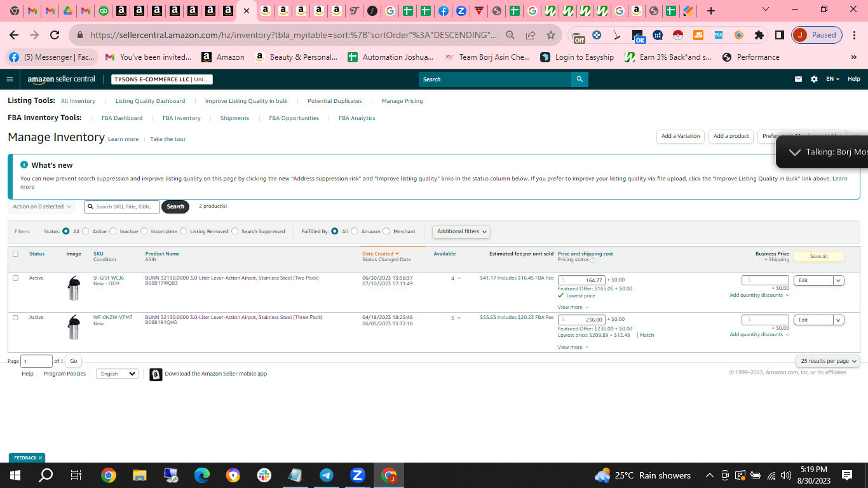Open the Telegram taskbar icon

(x=327, y=475)
